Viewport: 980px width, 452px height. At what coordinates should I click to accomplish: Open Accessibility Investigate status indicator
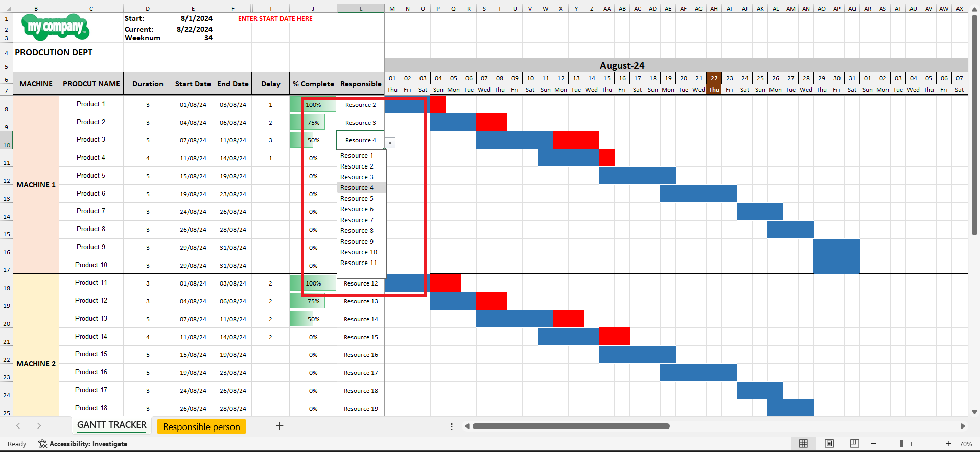tap(83, 444)
